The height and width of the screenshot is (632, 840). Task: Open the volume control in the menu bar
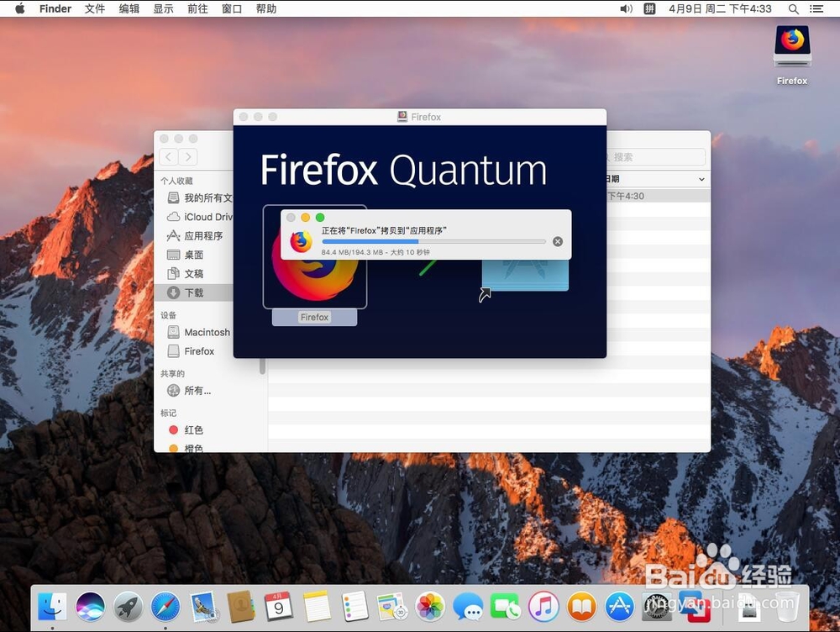pyautogui.click(x=626, y=8)
